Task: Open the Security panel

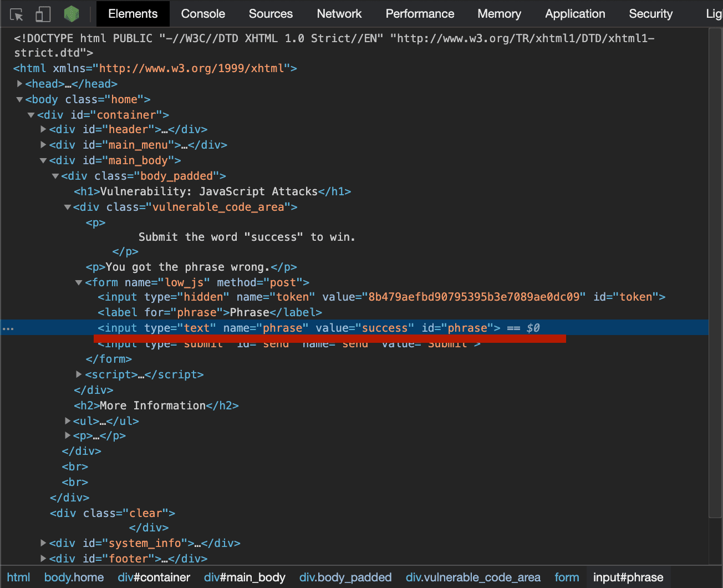Action: click(650, 13)
